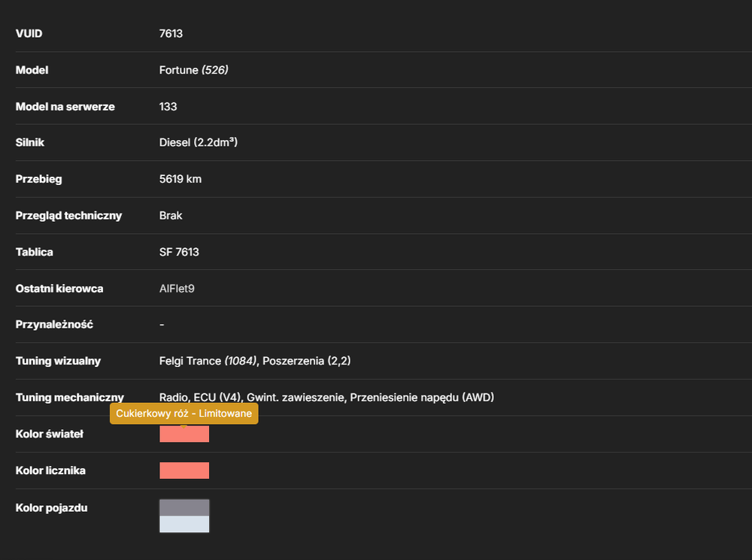
Task: Click the Kolor licznika label
Action: click(x=50, y=471)
